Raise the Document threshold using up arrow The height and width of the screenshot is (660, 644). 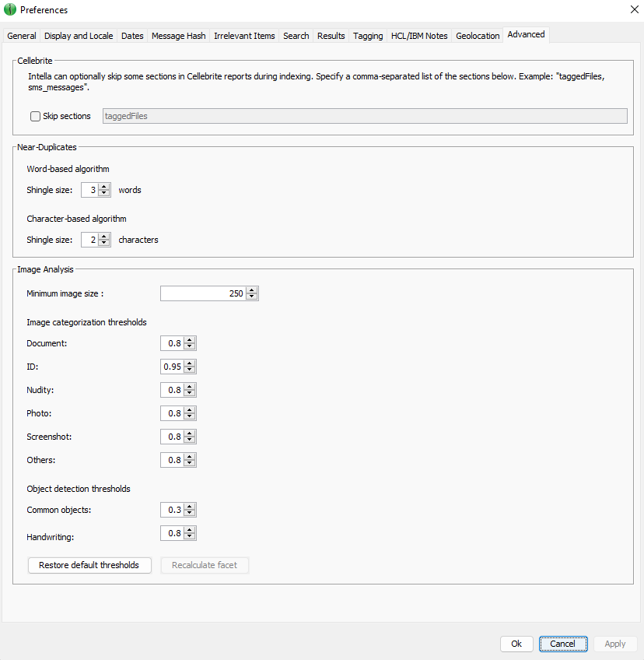point(190,340)
